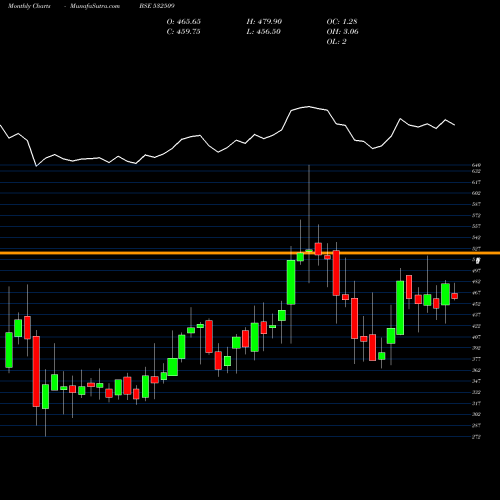The height and width of the screenshot is (500, 500).
Task: Click the 452 price axis label
Action: tap(476, 304)
